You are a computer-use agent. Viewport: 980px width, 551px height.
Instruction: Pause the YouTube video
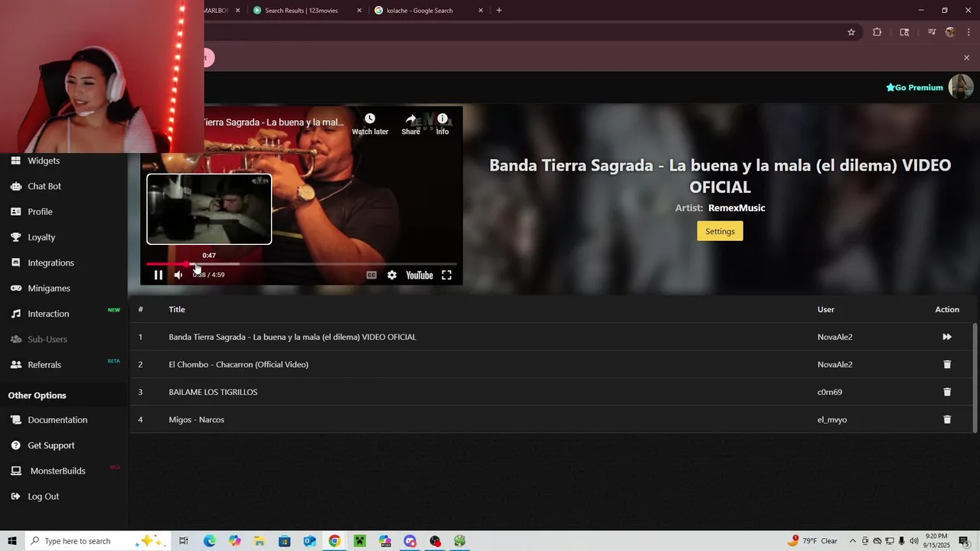click(x=158, y=275)
